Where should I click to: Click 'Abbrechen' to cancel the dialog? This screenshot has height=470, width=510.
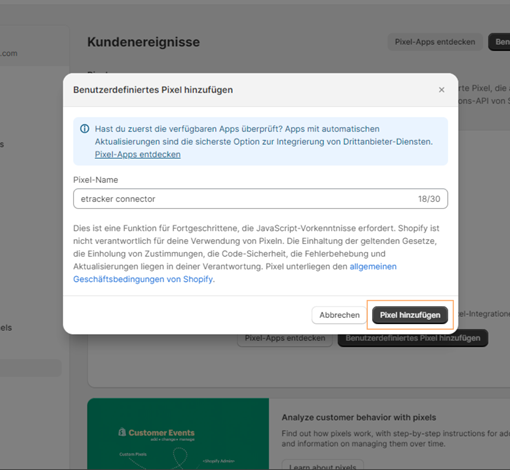point(339,315)
